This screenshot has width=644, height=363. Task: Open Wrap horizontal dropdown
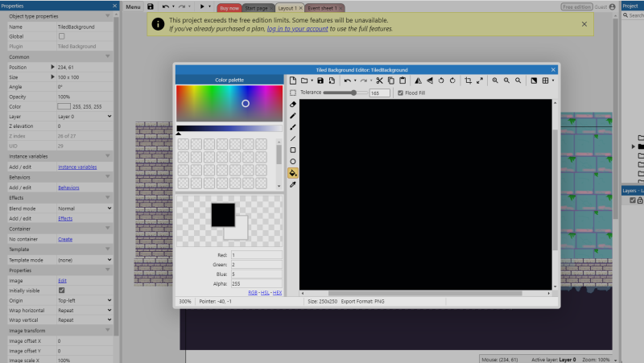pyautogui.click(x=85, y=311)
